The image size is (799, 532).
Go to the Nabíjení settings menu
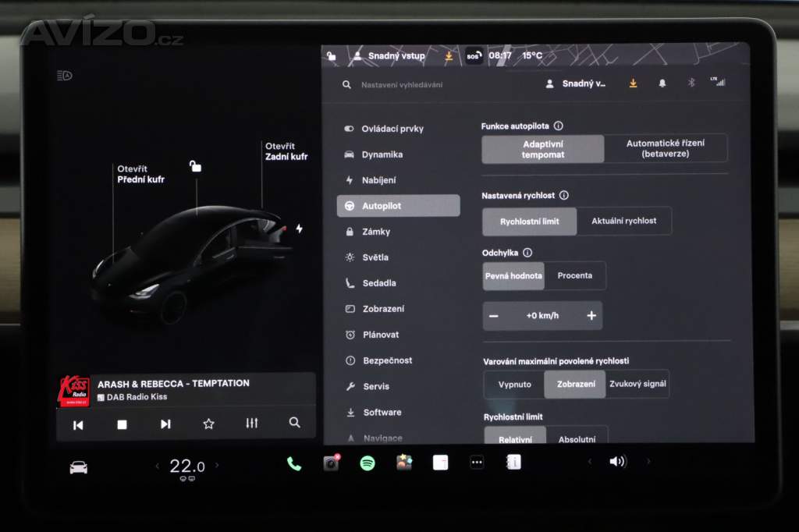coord(378,180)
